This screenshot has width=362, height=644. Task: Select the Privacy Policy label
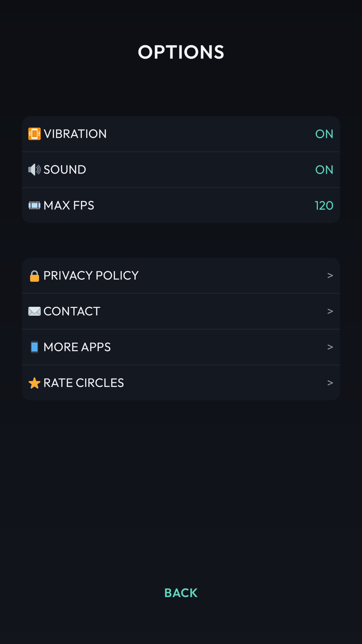click(91, 275)
